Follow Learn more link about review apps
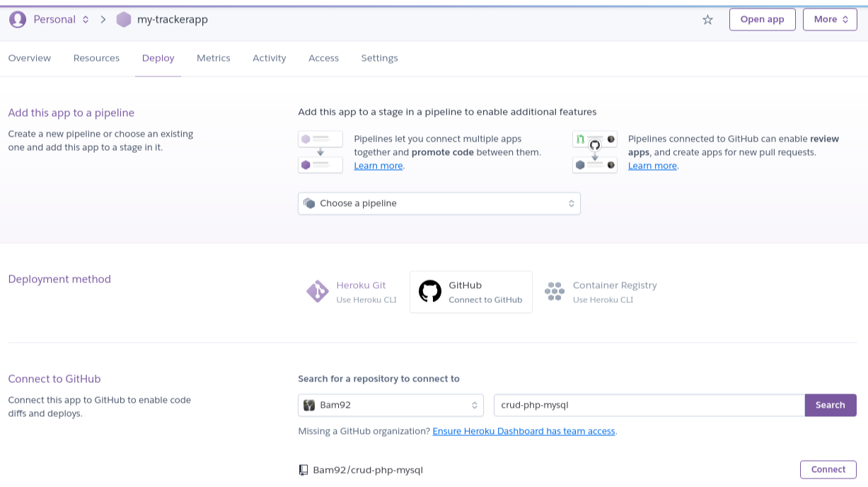 click(x=652, y=166)
